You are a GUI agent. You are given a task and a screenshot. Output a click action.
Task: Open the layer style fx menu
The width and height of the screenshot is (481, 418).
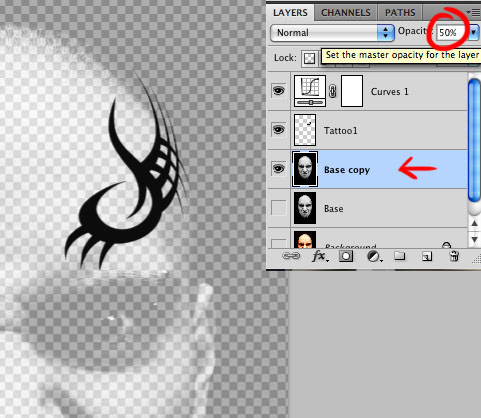(x=320, y=256)
